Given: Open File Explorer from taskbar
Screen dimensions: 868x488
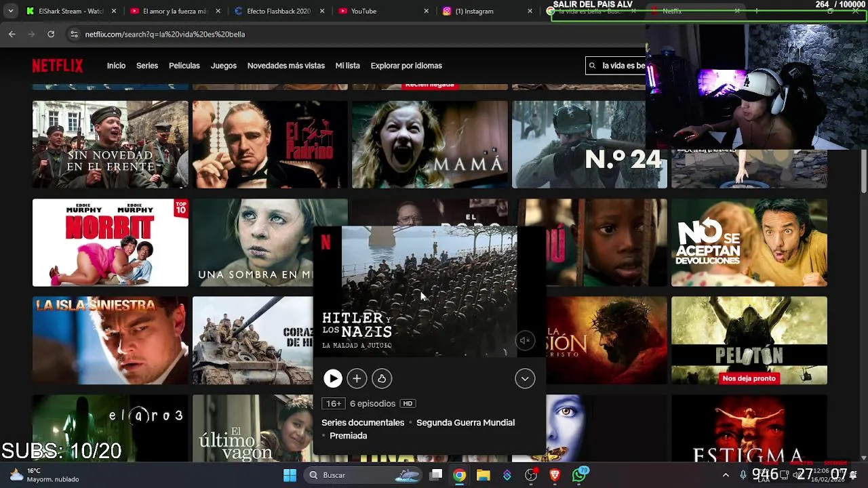Looking at the screenshot, I should pyautogui.click(x=483, y=475).
